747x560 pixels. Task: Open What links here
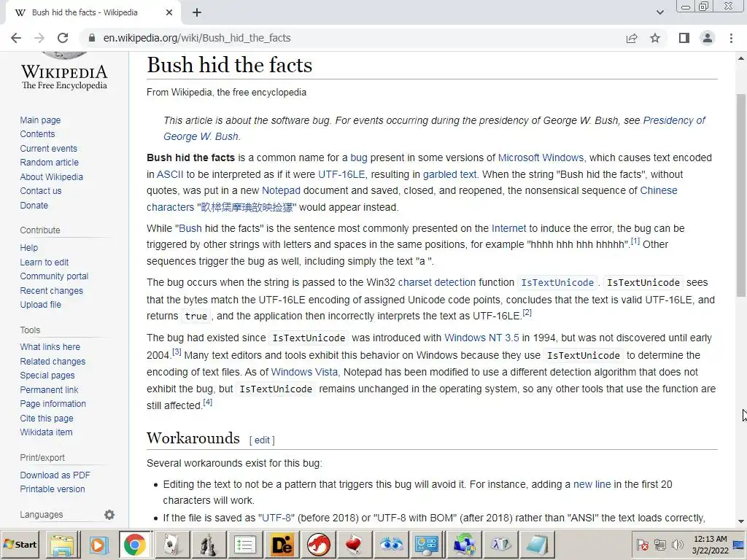pos(50,346)
